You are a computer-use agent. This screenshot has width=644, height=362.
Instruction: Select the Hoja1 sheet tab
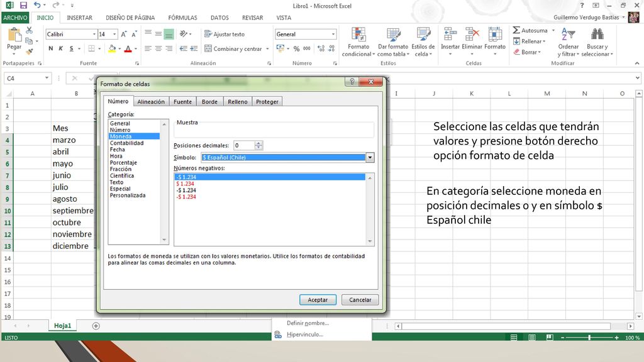point(62,326)
